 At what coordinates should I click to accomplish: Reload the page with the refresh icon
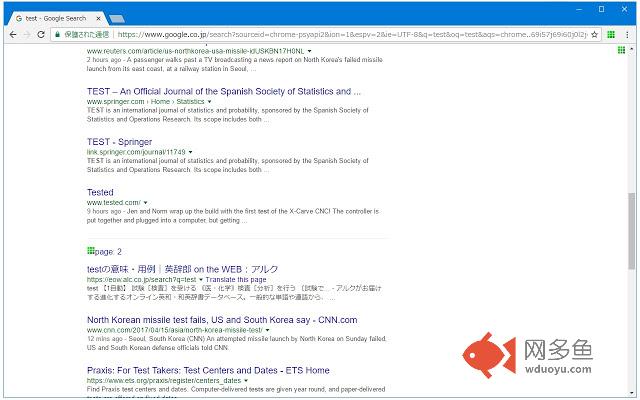(x=41, y=35)
